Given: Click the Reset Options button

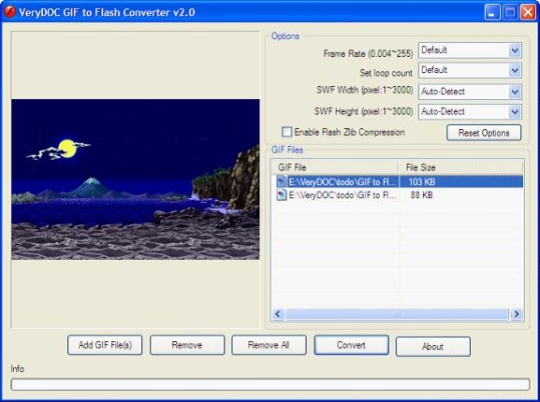Looking at the screenshot, I should (484, 133).
